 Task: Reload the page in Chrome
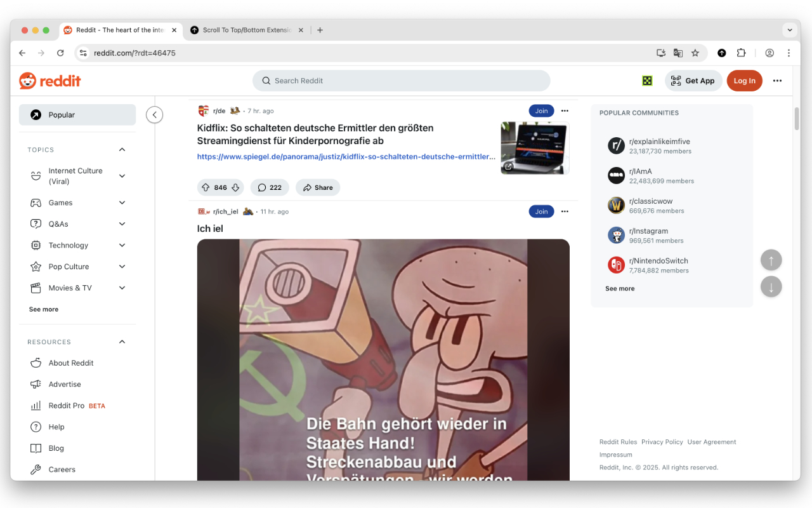60,53
